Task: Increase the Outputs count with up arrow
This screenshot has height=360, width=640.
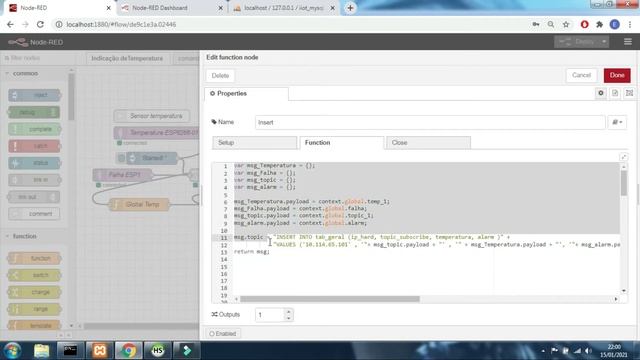Action: [x=289, y=312]
